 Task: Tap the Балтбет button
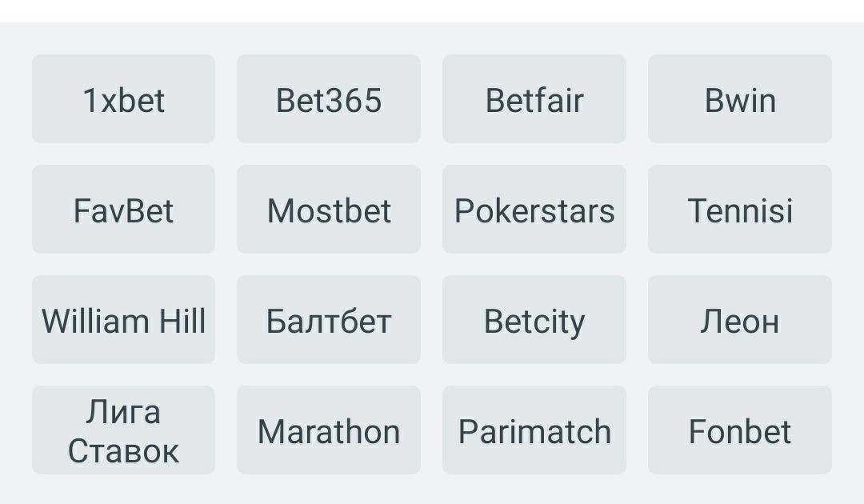pos(328,320)
